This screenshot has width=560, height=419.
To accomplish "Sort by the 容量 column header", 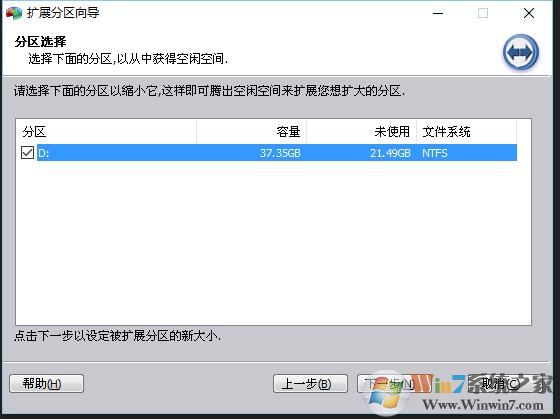I will pyautogui.click(x=251, y=132).
